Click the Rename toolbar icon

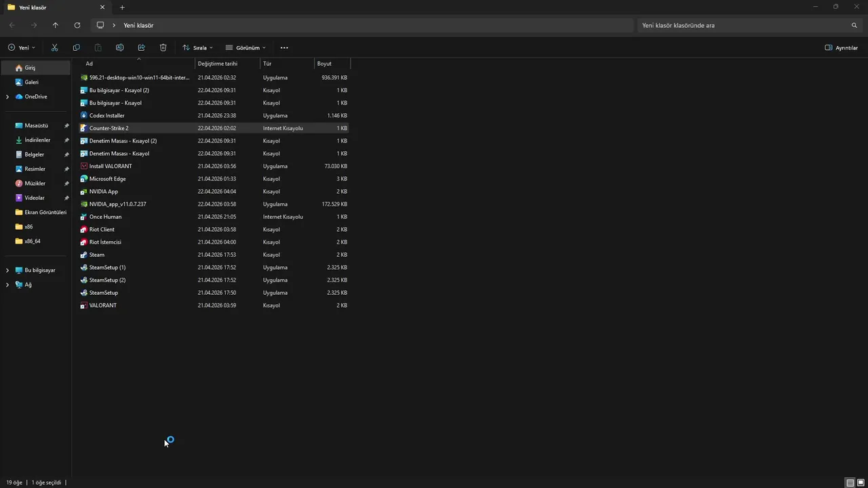[119, 47]
